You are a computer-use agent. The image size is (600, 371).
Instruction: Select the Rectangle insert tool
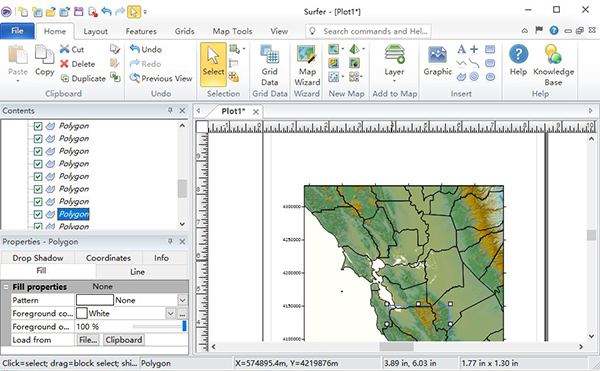point(490,49)
